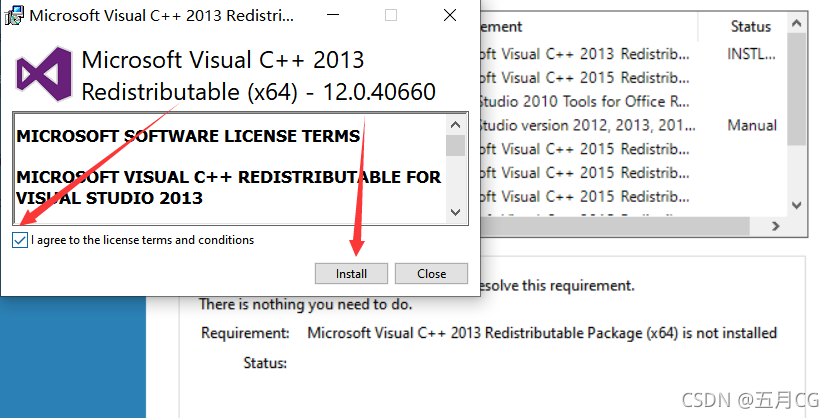Screen dimensions: 834x418
Task: Select the Manual status row entry
Action: (752, 126)
